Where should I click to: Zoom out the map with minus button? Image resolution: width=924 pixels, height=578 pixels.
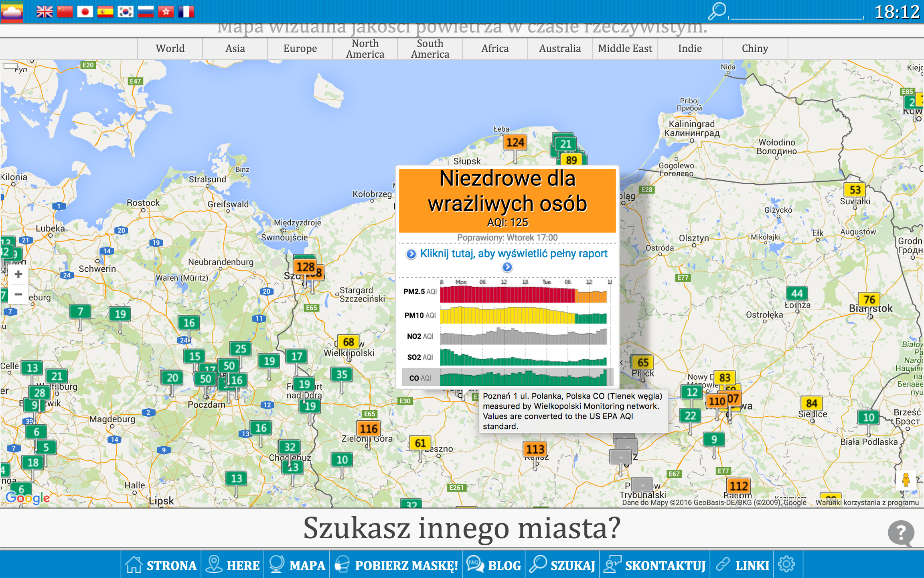pos(18,294)
